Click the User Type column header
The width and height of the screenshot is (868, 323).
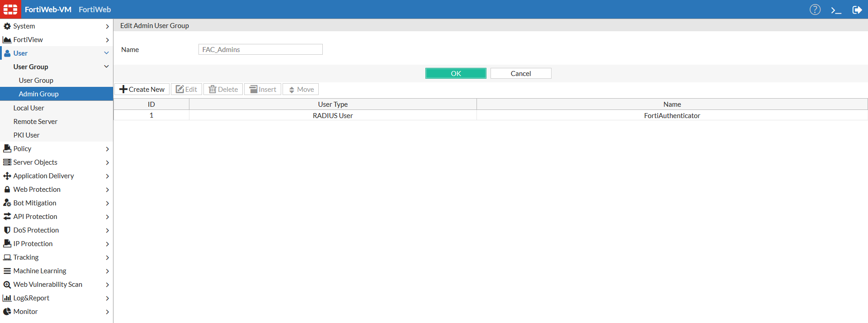coord(333,104)
